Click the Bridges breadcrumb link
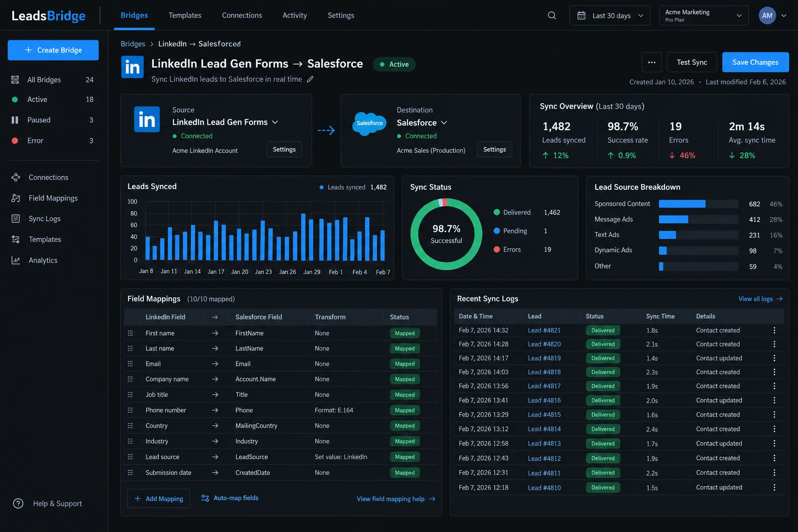798x532 pixels. pos(133,44)
